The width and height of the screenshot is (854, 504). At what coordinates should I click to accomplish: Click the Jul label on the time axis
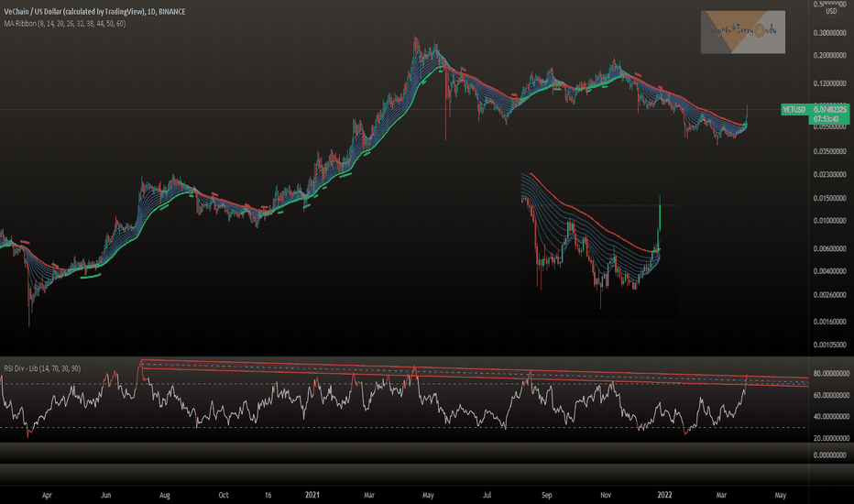point(487,495)
